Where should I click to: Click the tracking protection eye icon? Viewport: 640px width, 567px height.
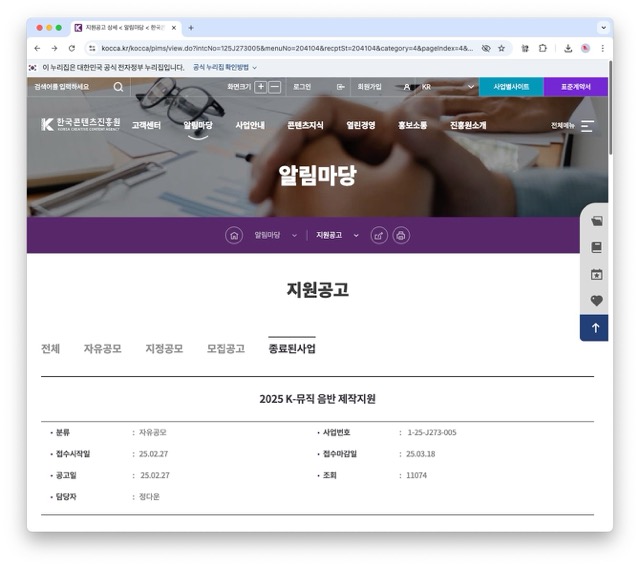click(486, 48)
